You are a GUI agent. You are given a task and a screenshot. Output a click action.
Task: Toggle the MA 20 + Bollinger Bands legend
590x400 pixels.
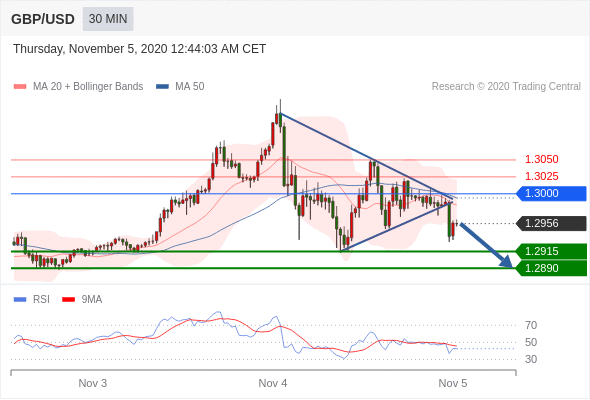(78, 87)
